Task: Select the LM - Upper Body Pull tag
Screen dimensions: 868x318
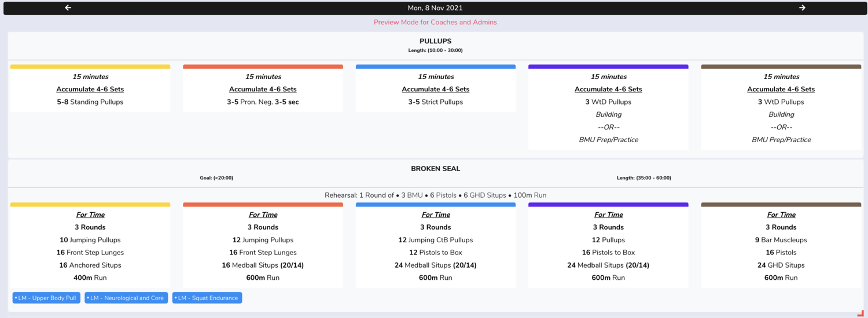Action: 46,298
